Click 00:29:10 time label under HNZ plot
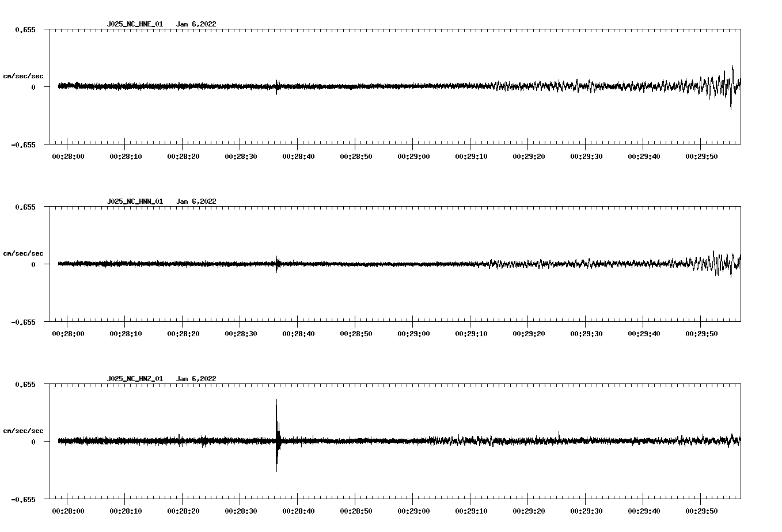782x532 pixels. tap(471, 511)
